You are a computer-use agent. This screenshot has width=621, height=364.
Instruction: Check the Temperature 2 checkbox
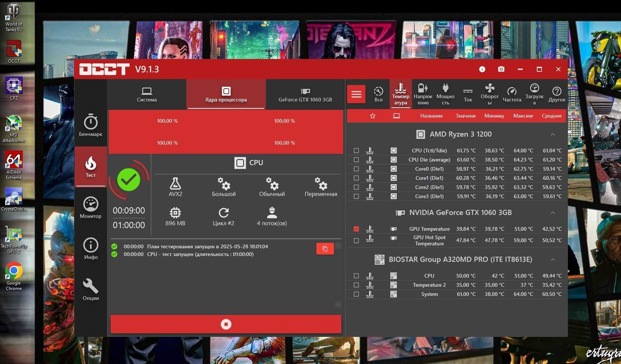356,285
